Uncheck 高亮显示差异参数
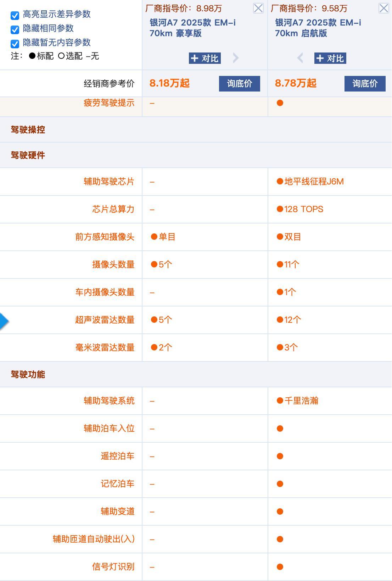This screenshot has height=581, width=392. [15, 15]
